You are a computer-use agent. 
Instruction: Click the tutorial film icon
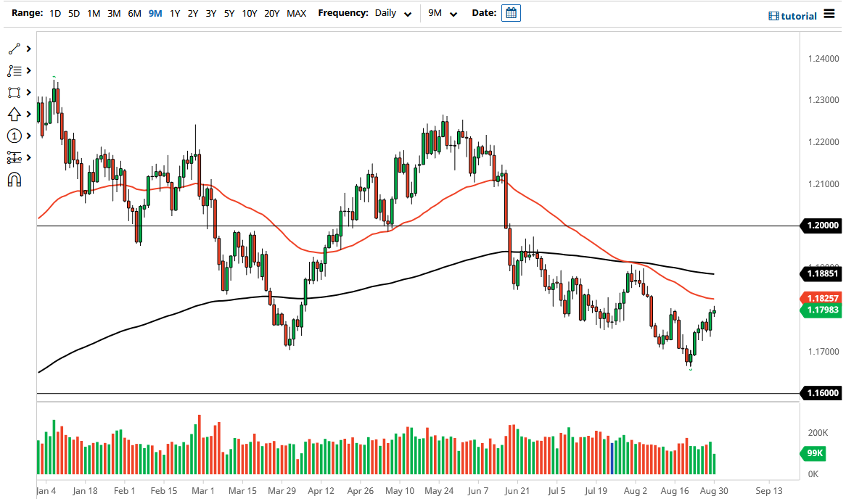pyautogui.click(x=773, y=16)
